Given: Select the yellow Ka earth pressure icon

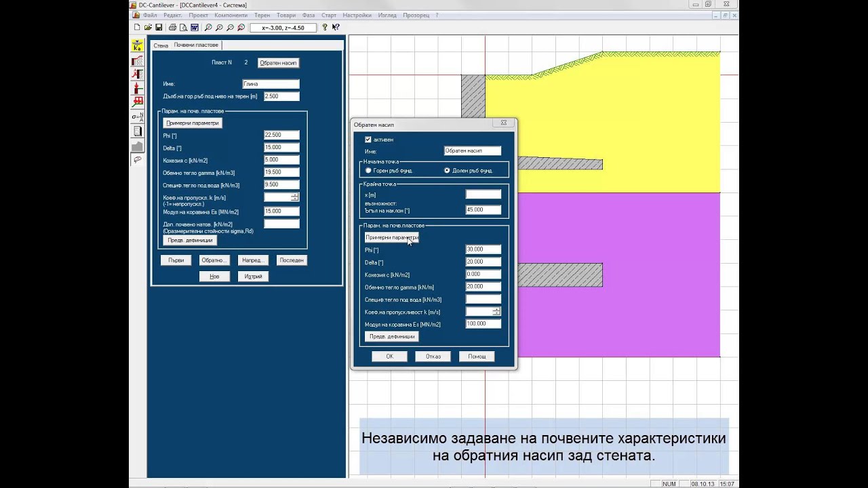Looking at the screenshot, I should coord(138,46).
